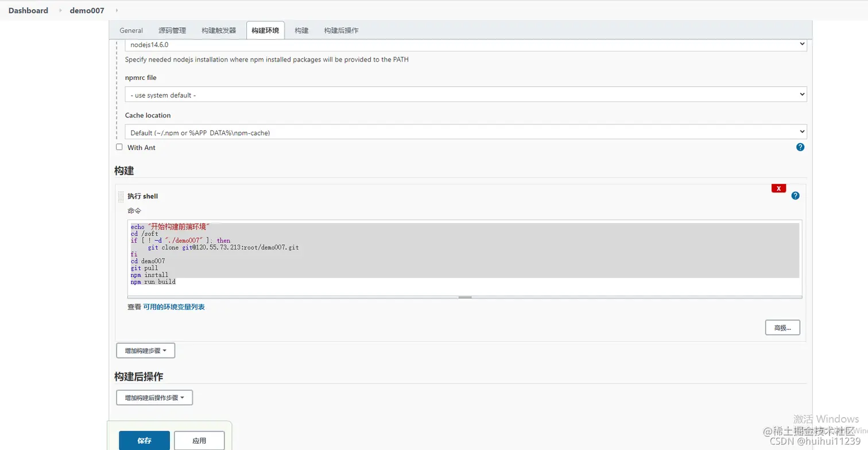The height and width of the screenshot is (450, 868).
Task: Click the 'git pull' line
Action: pos(144,268)
